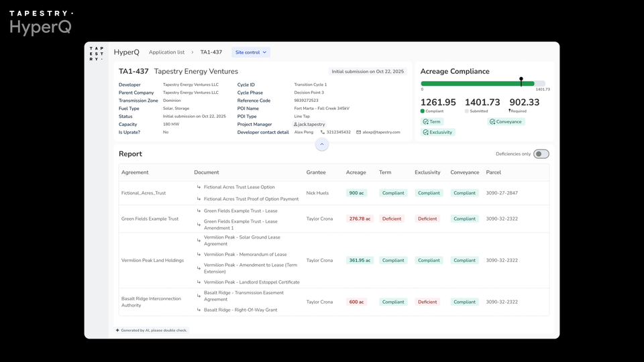Image resolution: width=644 pixels, height=362 pixels.
Task: Click the sparkle icon next to AI disclaimer
Action: (x=117, y=330)
